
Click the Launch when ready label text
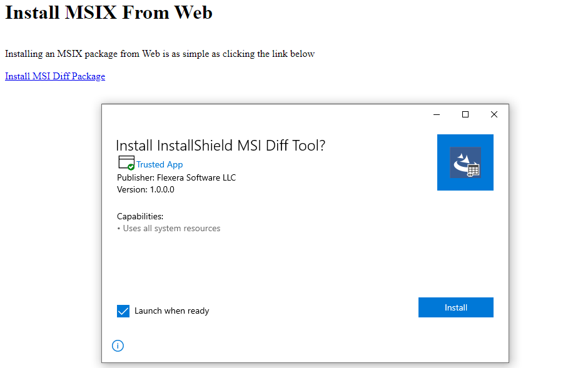172,311
